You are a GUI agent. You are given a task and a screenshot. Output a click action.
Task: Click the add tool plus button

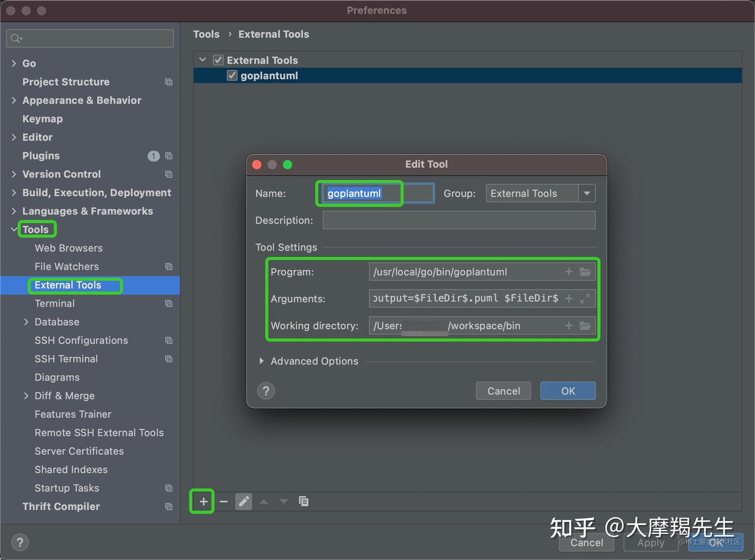coord(203,501)
